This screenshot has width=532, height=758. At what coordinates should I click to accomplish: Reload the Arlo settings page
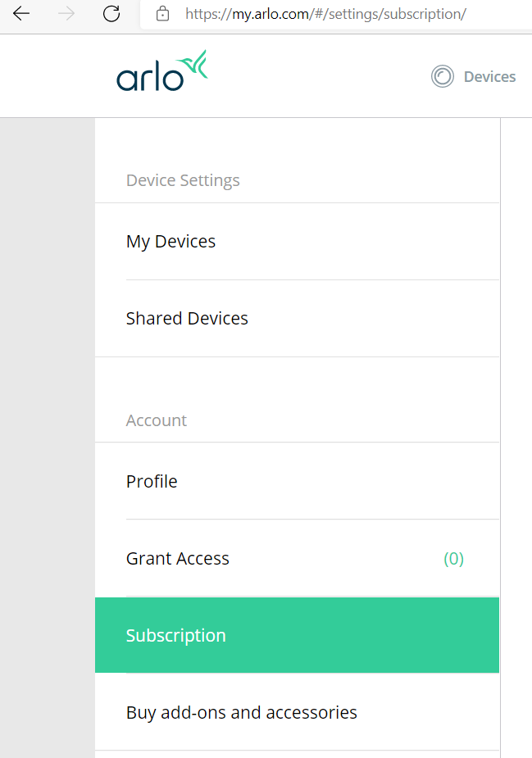112,14
